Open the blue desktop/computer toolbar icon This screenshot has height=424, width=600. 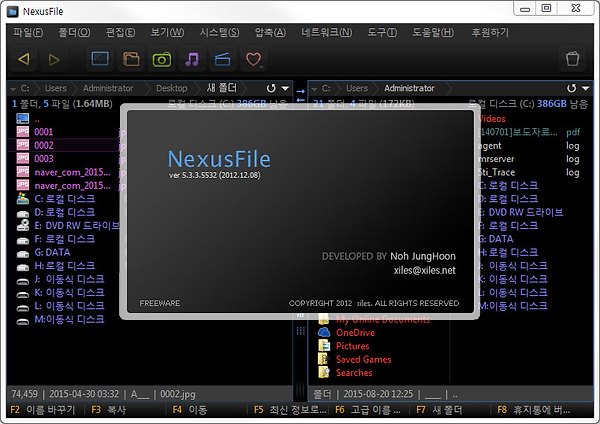(x=100, y=60)
